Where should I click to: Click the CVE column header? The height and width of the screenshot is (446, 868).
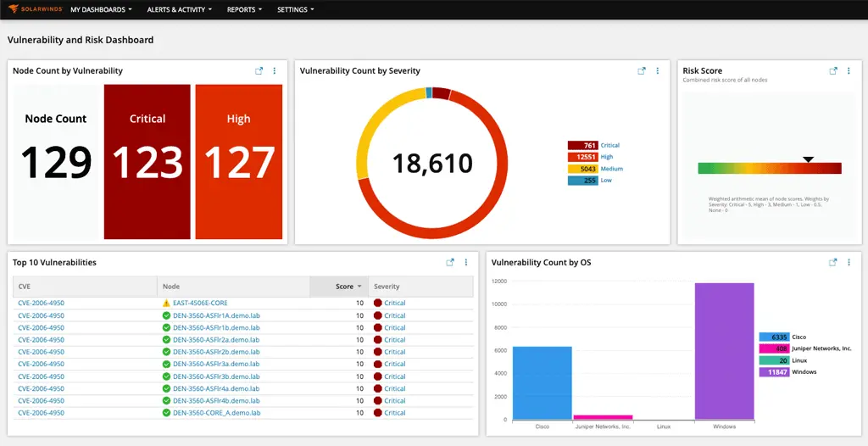[x=86, y=287]
